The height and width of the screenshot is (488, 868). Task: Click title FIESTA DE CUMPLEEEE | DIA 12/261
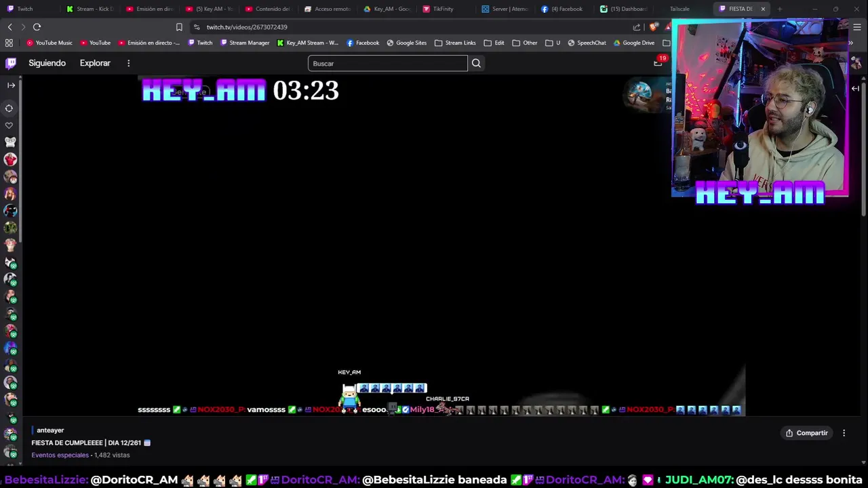click(x=86, y=443)
